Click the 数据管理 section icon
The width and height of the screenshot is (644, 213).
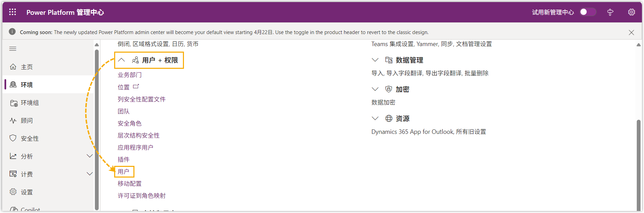click(x=389, y=60)
